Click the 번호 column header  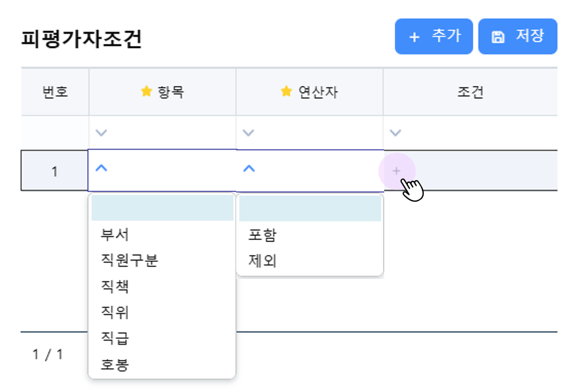pyautogui.click(x=55, y=92)
